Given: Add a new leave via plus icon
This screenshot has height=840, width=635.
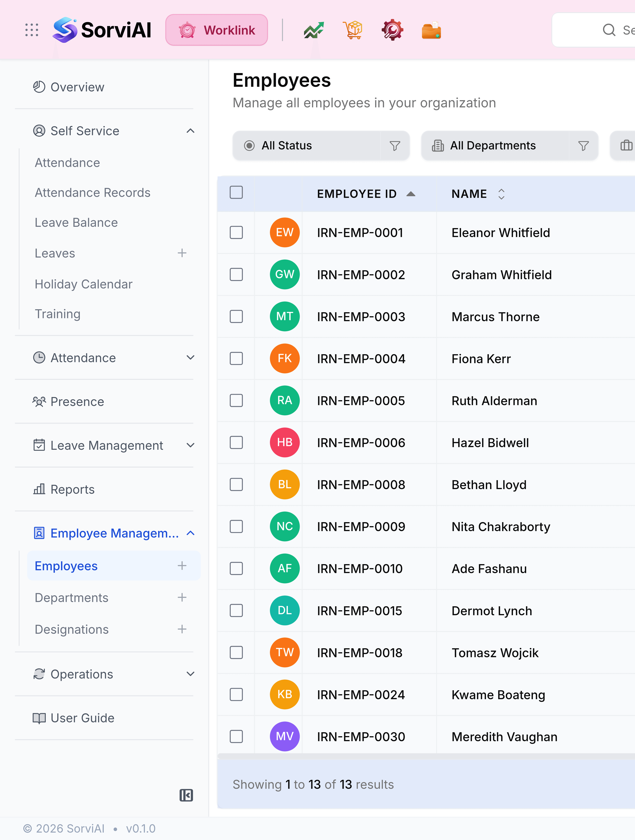Looking at the screenshot, I should 182,253.
